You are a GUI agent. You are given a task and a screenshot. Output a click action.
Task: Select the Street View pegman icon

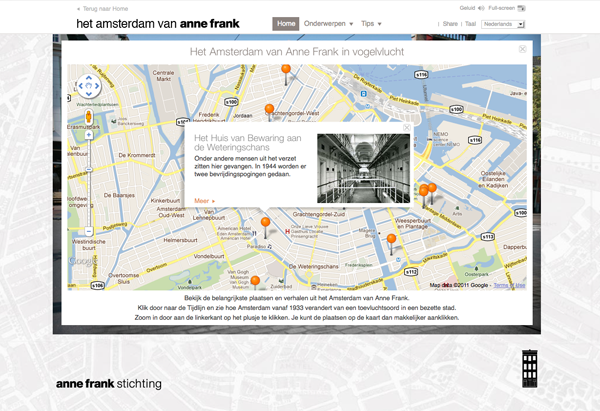89,116
